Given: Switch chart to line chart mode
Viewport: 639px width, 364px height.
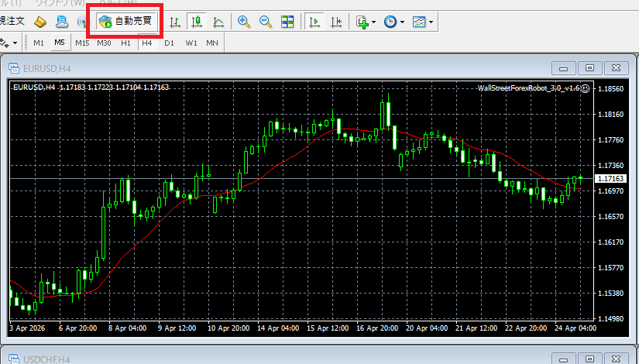Looking at the screenshot, I should click(x=218, y=22).
